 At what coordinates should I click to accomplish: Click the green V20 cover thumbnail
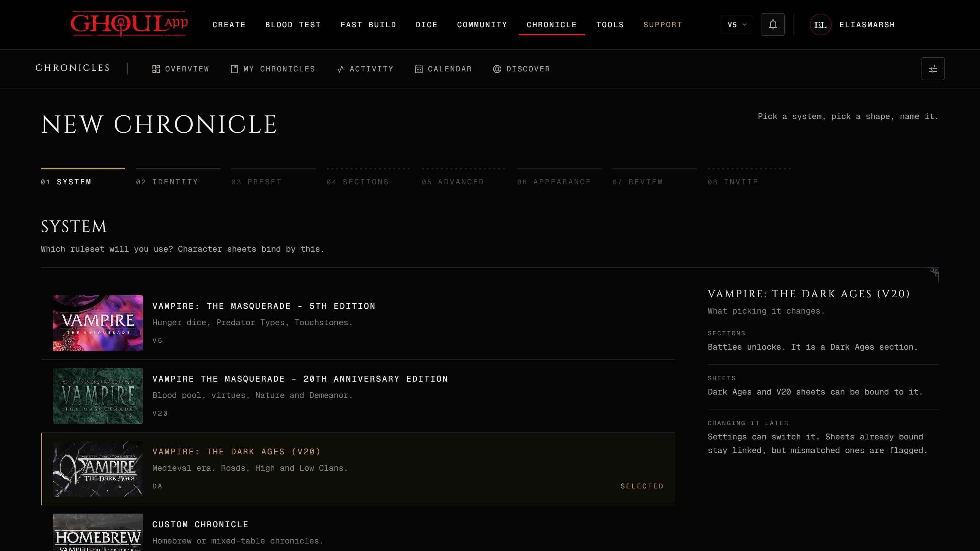98,396
